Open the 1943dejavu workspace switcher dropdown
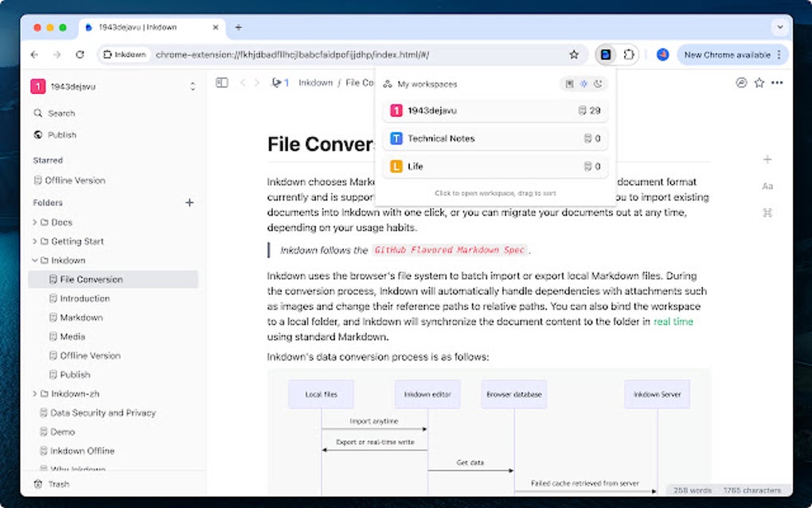812x508 pixels. [192, 86]
